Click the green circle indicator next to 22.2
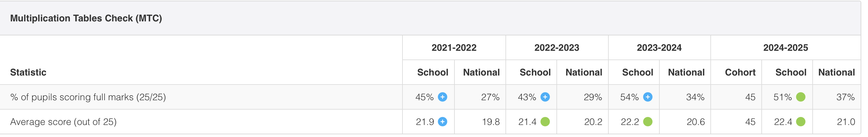This screenshot has height=137, width=868. [647, 122]
